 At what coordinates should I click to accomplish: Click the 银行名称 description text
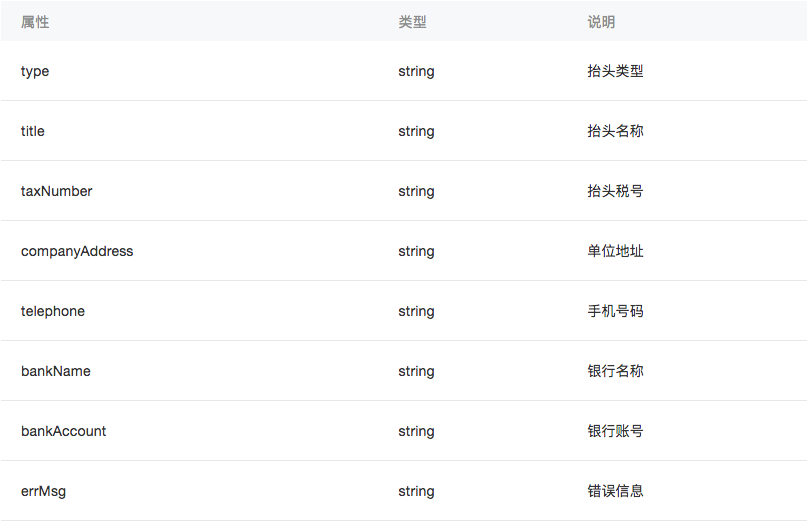(x=615, y=371)
